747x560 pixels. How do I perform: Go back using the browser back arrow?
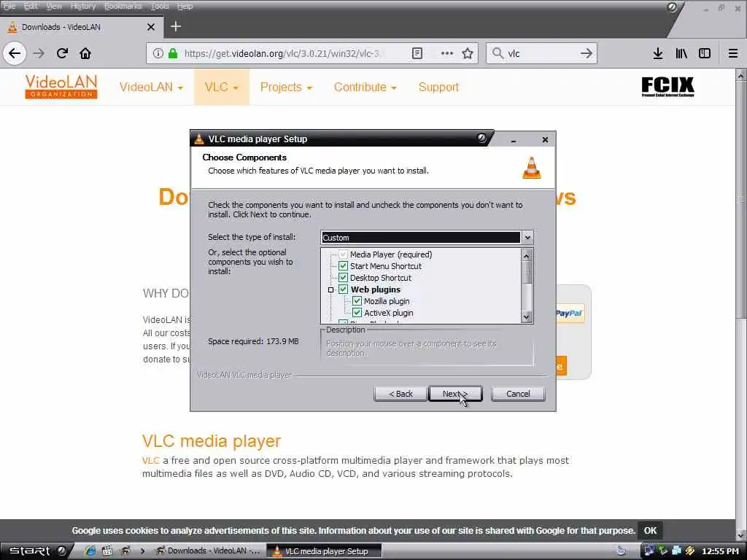[15, 53]
